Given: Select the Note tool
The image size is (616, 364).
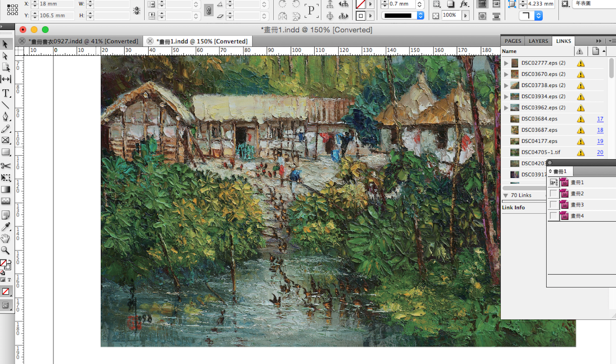Looking at the screenshot, I should point(6,215).
